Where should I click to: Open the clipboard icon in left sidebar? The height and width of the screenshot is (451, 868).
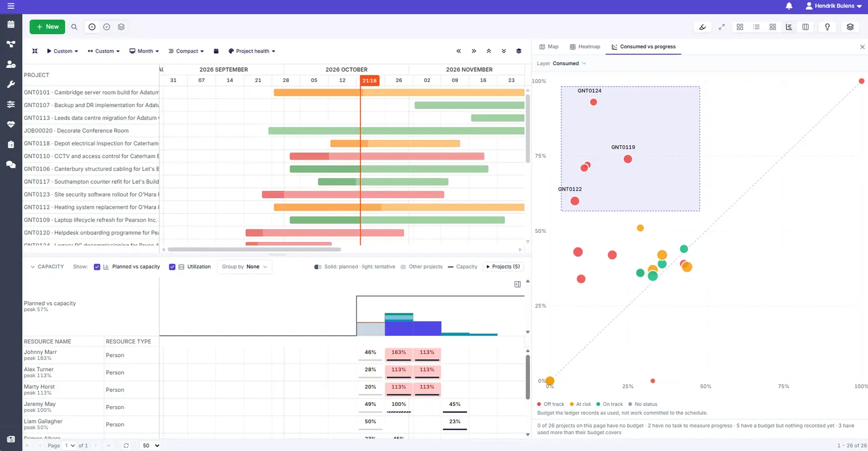pyautogui.click(x=11, y=144)
